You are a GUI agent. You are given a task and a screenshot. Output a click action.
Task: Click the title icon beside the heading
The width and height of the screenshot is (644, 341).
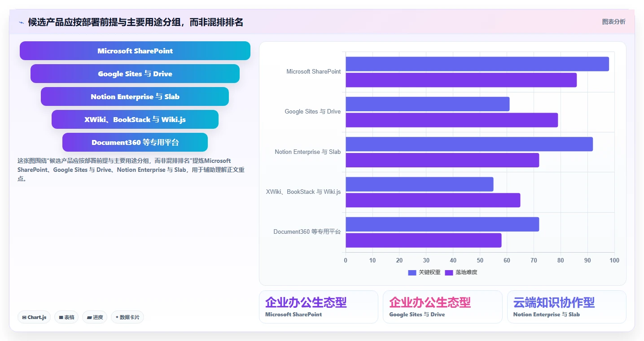click(21, 22)
